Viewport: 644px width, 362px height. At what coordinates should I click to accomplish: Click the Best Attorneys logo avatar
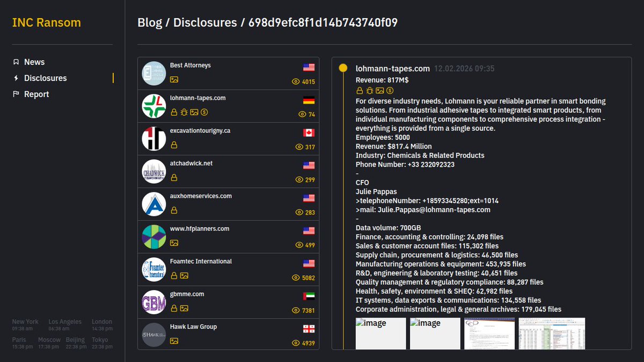pos(154,73)
